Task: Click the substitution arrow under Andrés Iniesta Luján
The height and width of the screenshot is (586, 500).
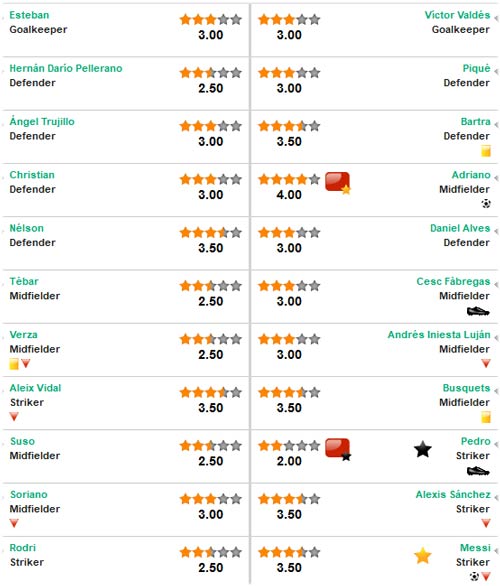Action: (x=486, y=363)
